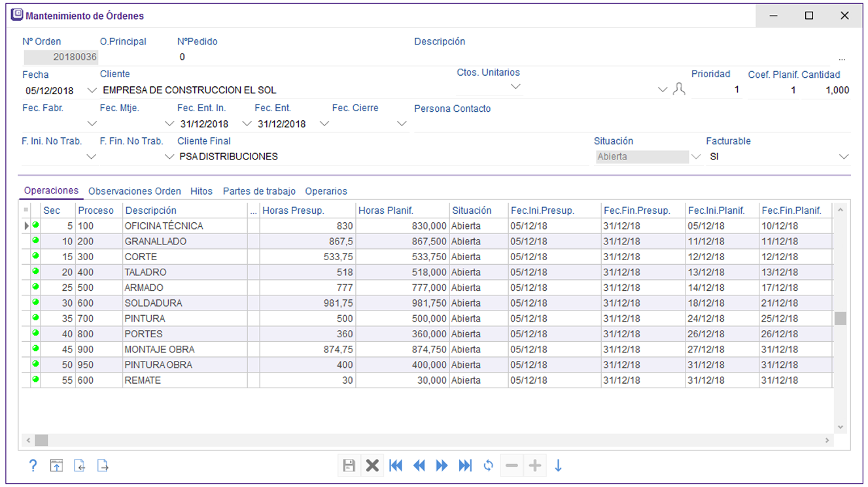Go to the previous record
868x487 pixels.
[x=419, y=465]
